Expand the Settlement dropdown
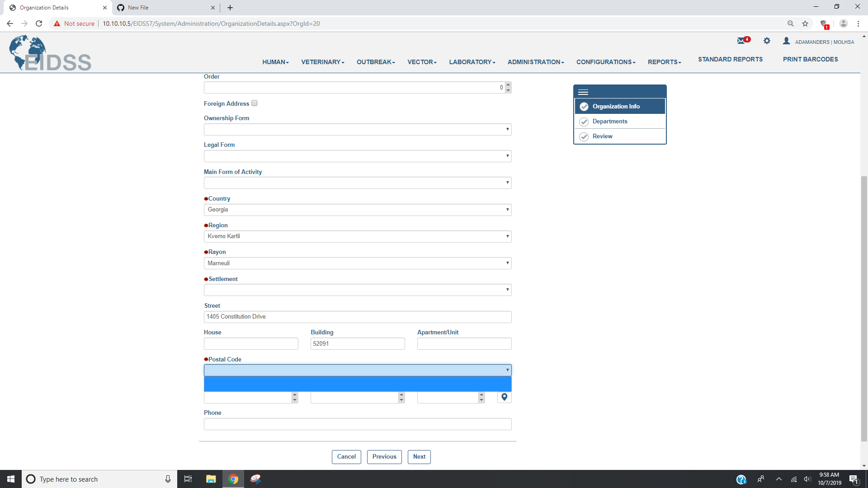This screenshot has height=488, width=868. [357, 290]
